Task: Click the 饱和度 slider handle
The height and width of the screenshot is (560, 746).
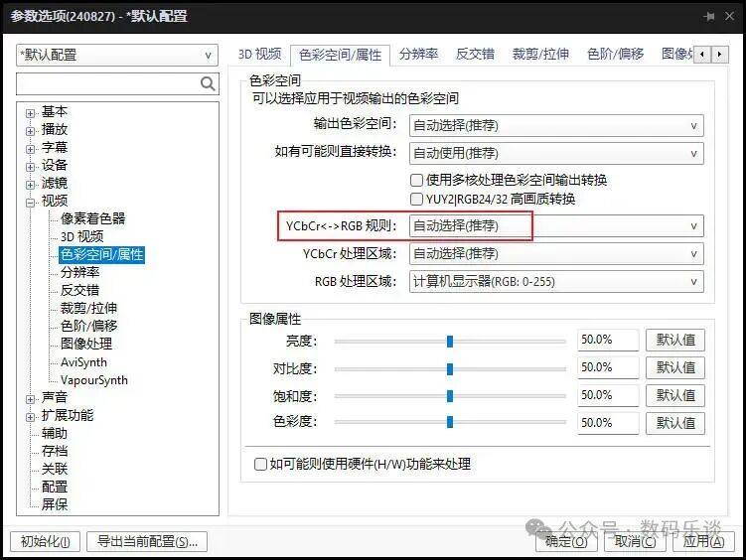Action: point(450,396)
